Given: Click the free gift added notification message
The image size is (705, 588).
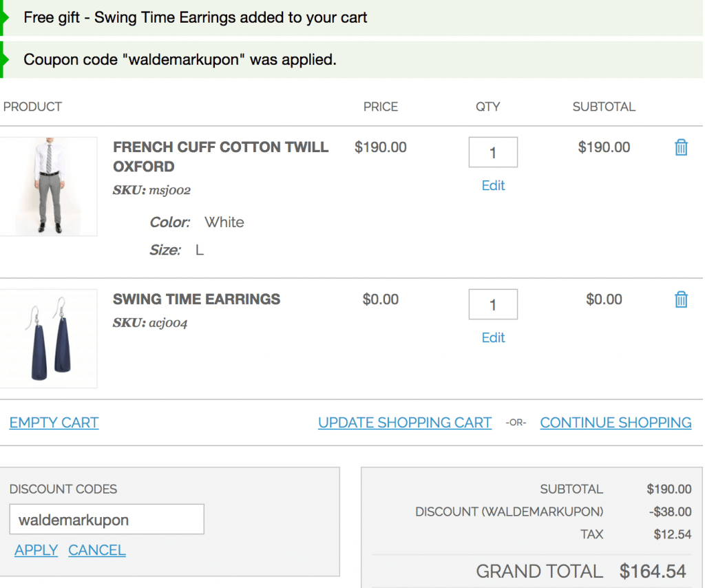Looking at the screenshot, I should click(x=196, y=18).
